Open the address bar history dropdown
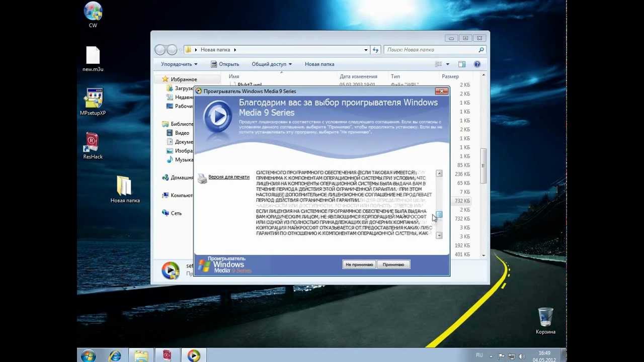Viewport: 644px width, 362px height. [x=366, y=50]
